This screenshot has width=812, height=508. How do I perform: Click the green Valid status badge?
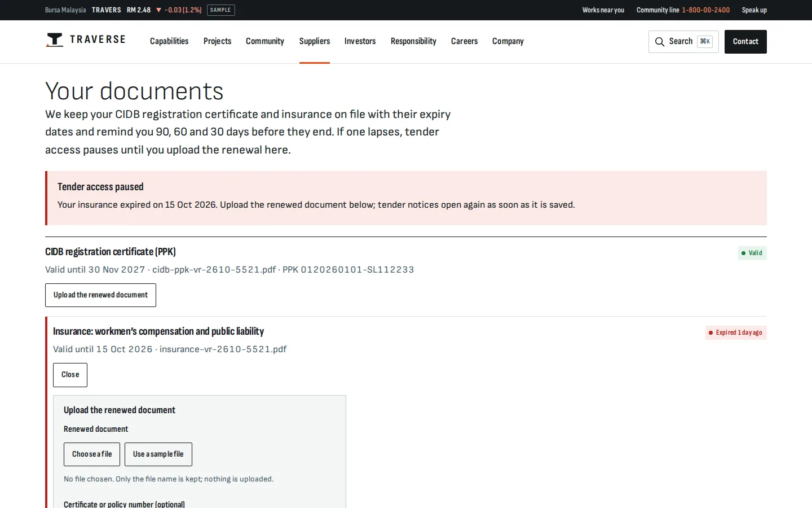click(x=752, y=253)
